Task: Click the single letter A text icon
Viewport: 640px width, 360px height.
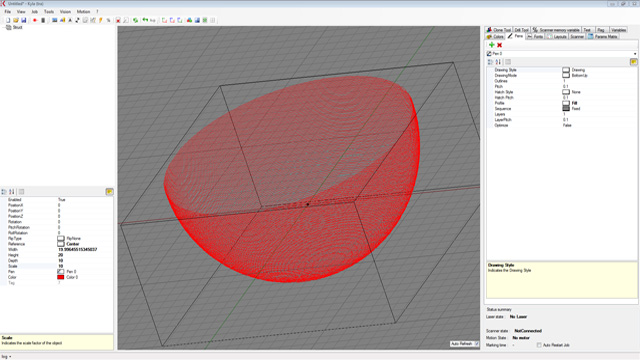Action: [70, 20]
